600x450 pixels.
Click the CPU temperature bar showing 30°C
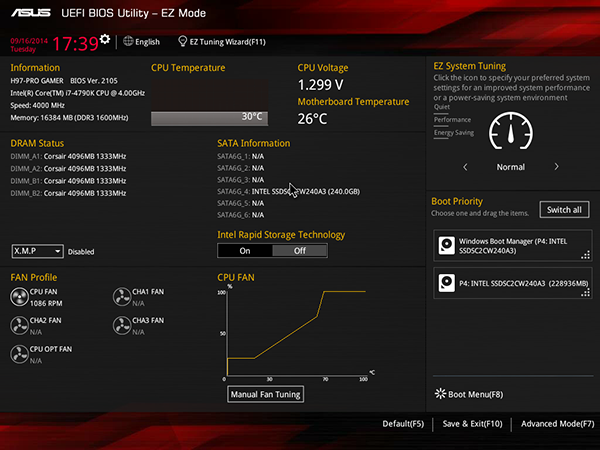209,118
